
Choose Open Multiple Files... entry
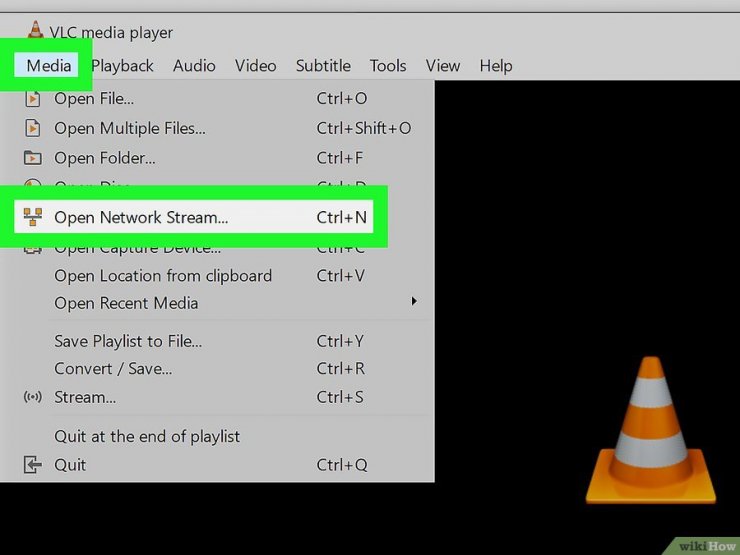pyautogui.click(x=217, y=128)
